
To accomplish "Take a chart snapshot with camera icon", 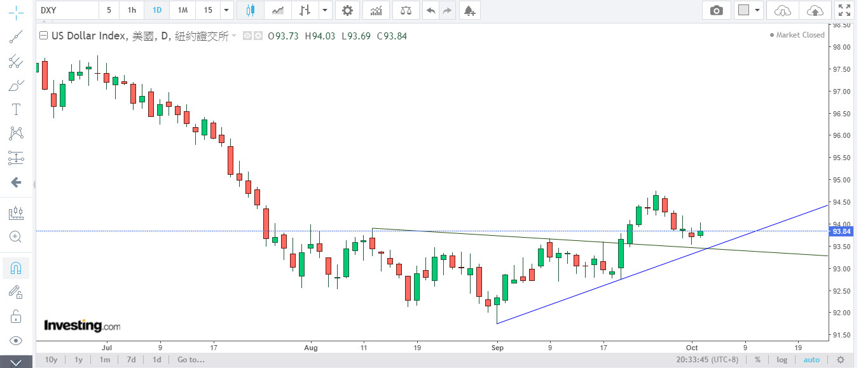I will (x=717, y=10).
